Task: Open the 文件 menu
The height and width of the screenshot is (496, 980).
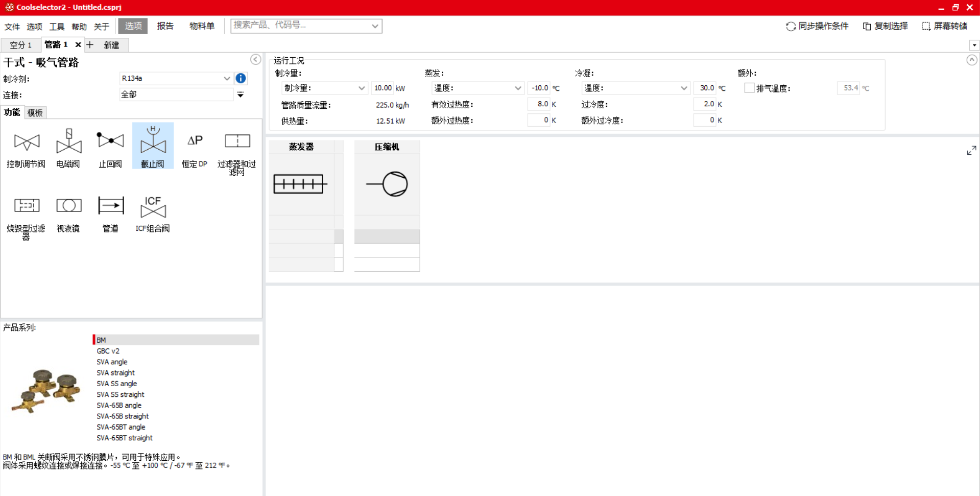Action: pyautogui.click(x=12, y=27)
